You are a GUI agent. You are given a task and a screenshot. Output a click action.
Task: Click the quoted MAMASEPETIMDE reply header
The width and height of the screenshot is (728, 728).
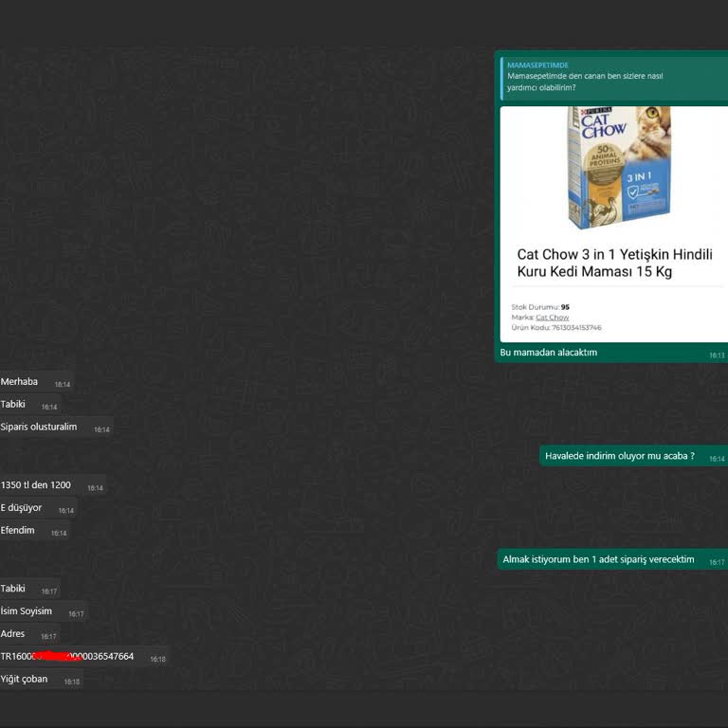(x=537, y=65)
